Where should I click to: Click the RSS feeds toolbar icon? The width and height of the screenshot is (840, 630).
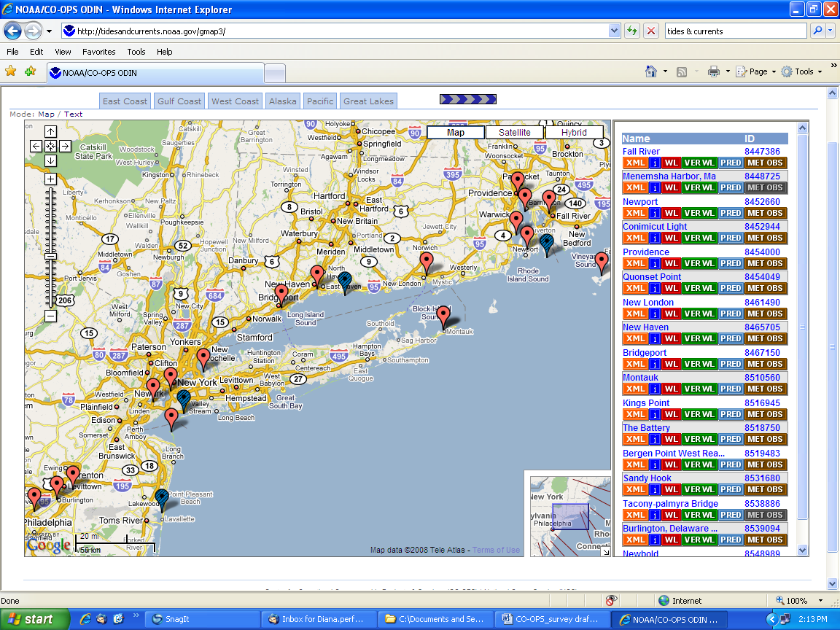pos(682,71)
